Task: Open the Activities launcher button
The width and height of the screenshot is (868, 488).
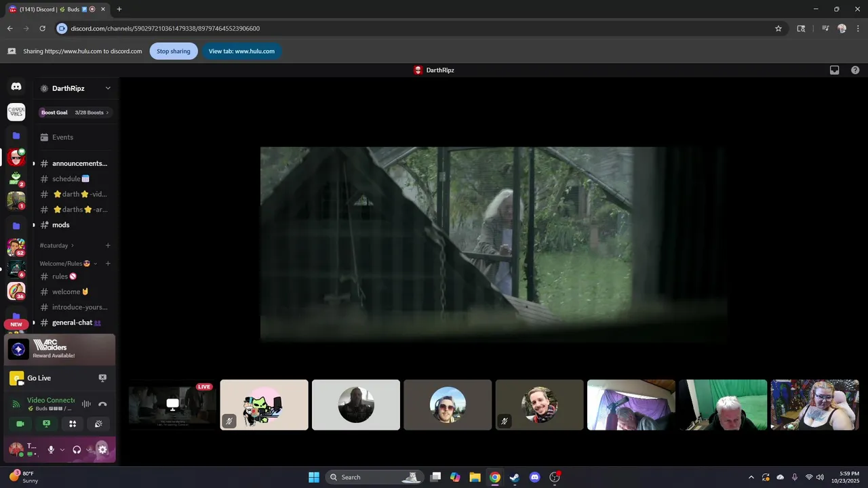Action: (x=73, y=424)
